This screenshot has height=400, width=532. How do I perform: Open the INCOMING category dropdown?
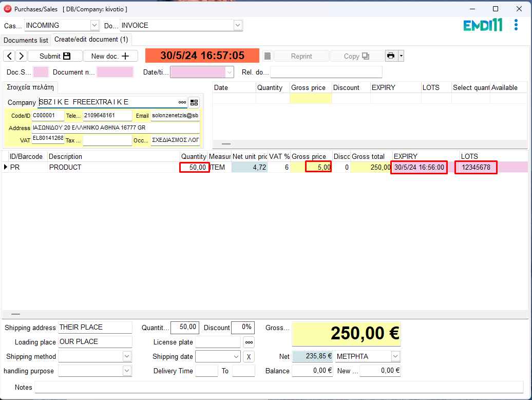click(94, 25)
